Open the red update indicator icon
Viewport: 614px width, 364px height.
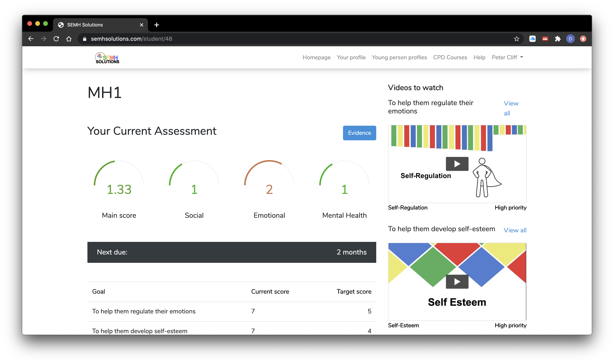coord(583,39)
